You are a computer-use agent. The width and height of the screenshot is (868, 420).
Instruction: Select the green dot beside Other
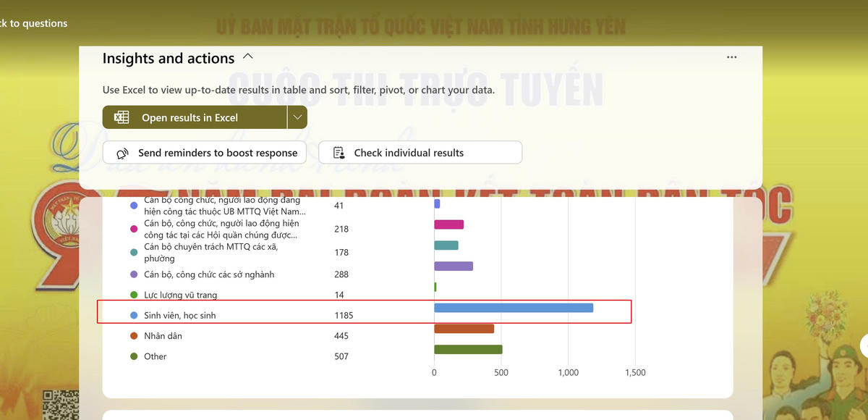click(134, 356)
